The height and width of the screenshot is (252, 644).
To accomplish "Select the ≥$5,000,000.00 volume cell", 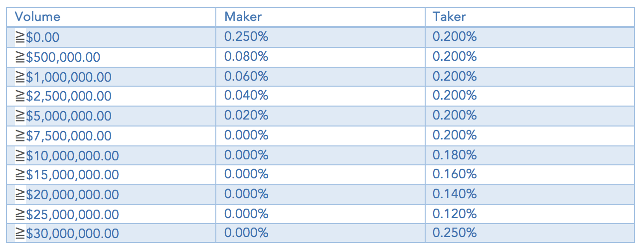I will click(111, 116).
